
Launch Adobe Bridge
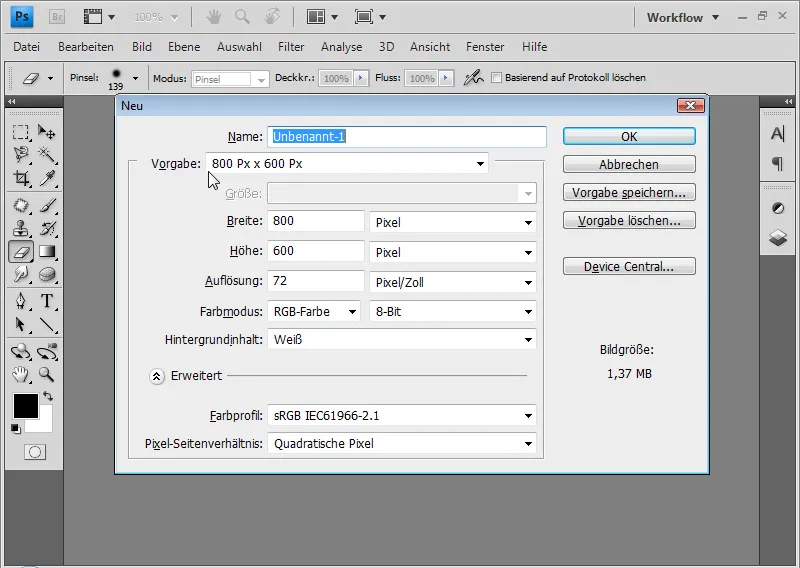pos(57,17)
